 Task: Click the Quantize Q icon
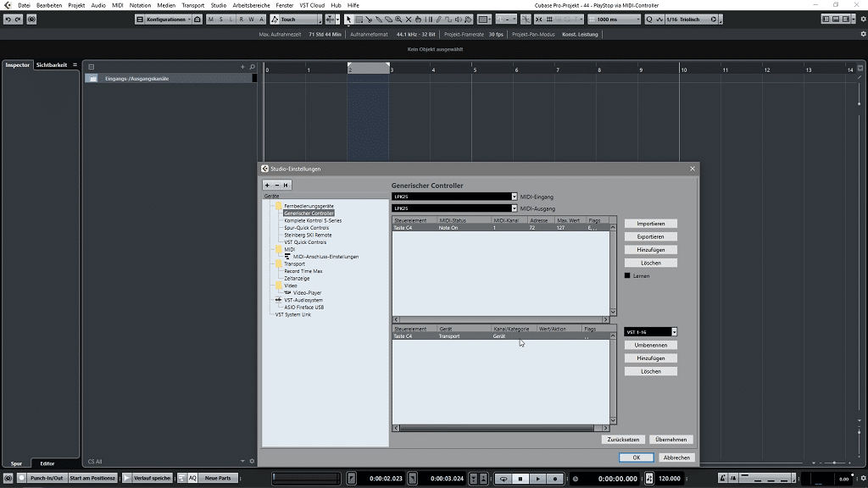pos(648,19)
